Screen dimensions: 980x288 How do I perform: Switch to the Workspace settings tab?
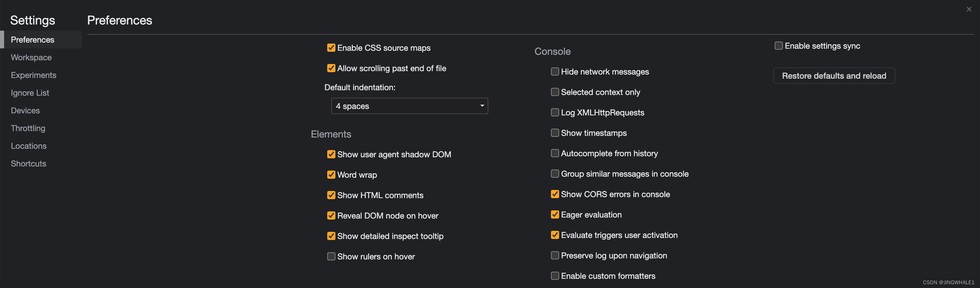[x=31, y=58]
